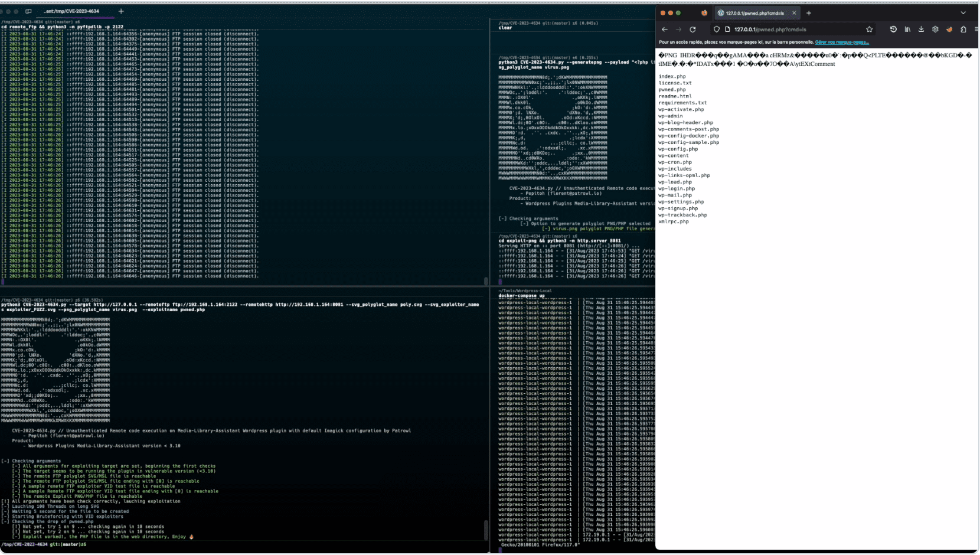
Task: Click wp-config.php in the file listing
Action: pyautogui.click(x=678, y=149)
